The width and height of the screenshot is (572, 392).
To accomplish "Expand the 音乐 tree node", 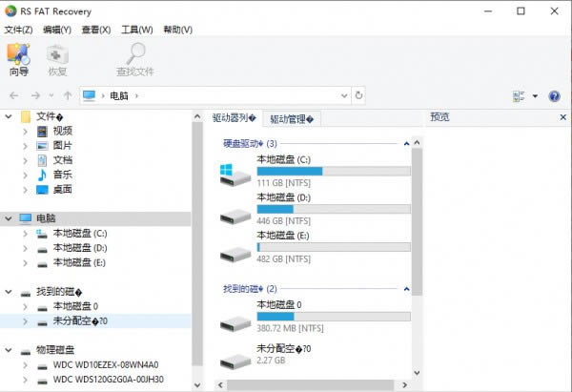I will click(25, 175).
